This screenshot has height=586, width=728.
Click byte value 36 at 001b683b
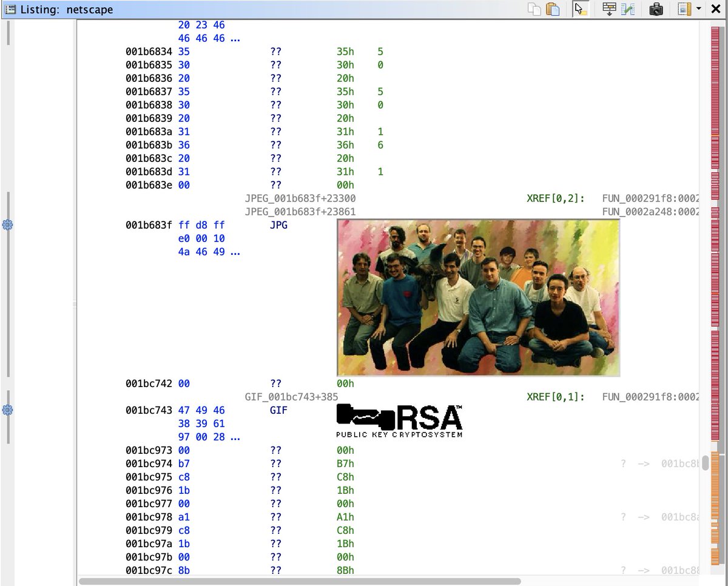[184, 145]
